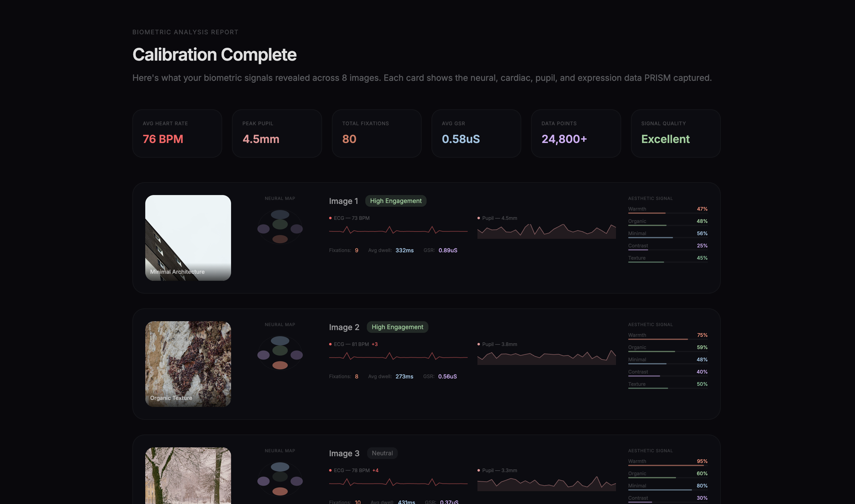
Task: Click Image 2 neural map diagram
Action: (x=280, y=352)
